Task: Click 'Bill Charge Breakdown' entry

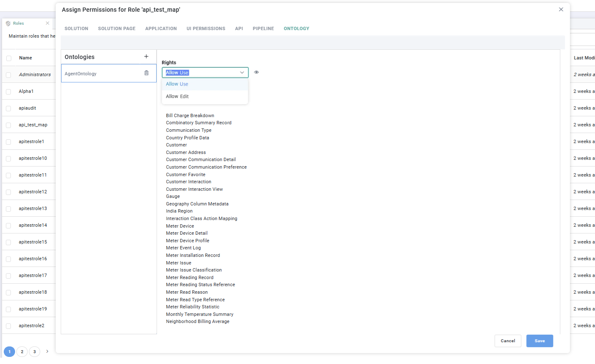Action: [x=190, y=115]
